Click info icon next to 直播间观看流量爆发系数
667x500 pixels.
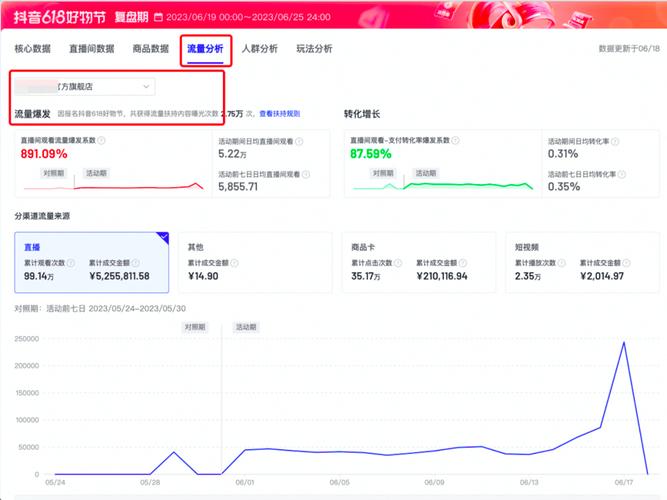pyautogui.click(x=101, y=140)
